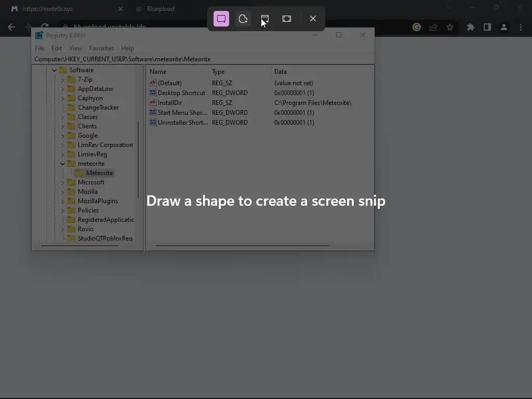The height and width of the screenshot is (399, 532).
Task: Expand the 7-Zip key
Action: click(x=62, y=79)
